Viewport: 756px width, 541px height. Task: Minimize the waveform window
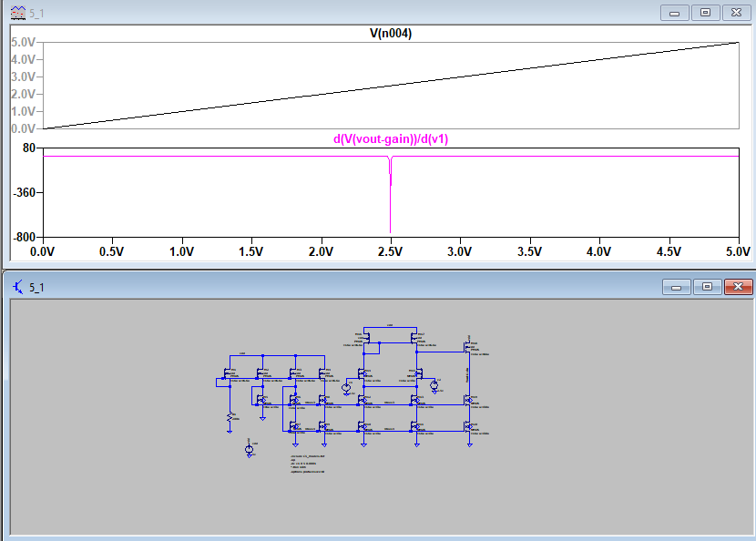(675, 13)
